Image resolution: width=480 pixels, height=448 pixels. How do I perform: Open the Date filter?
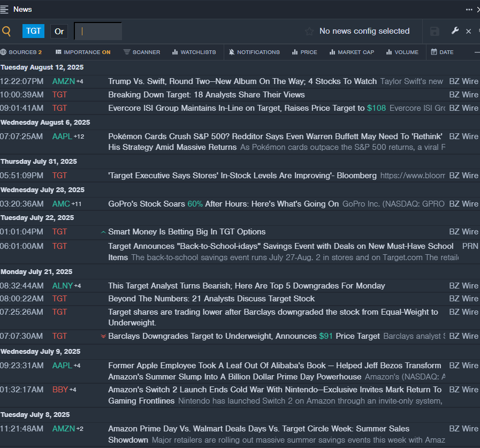[443, 52]
